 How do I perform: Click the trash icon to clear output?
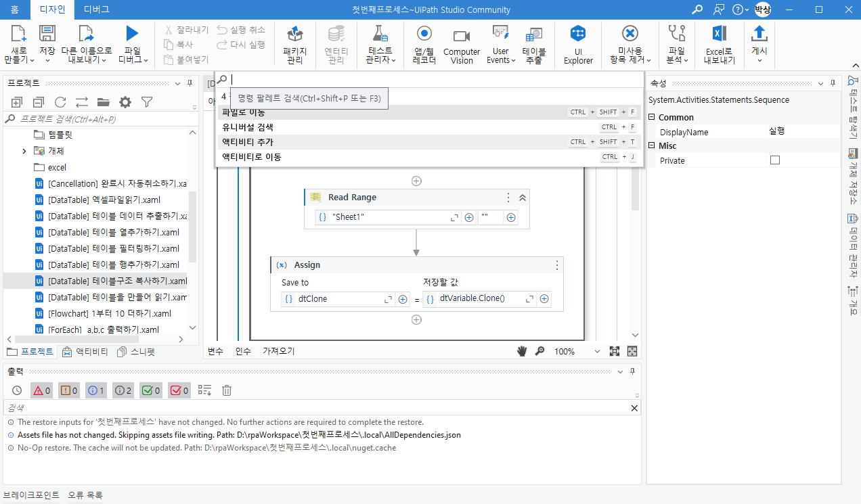[227, 390]
